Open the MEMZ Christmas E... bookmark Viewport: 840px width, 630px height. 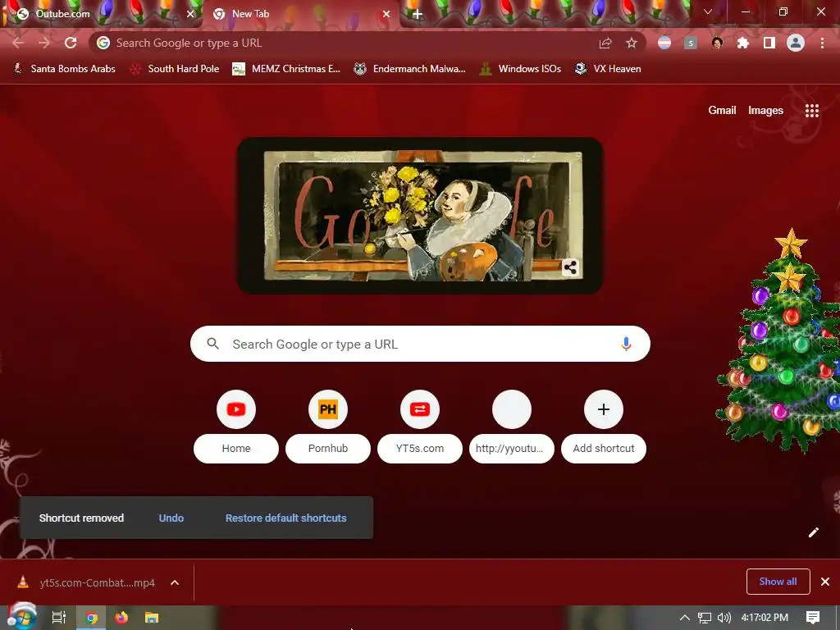click(x=286, y=69)
